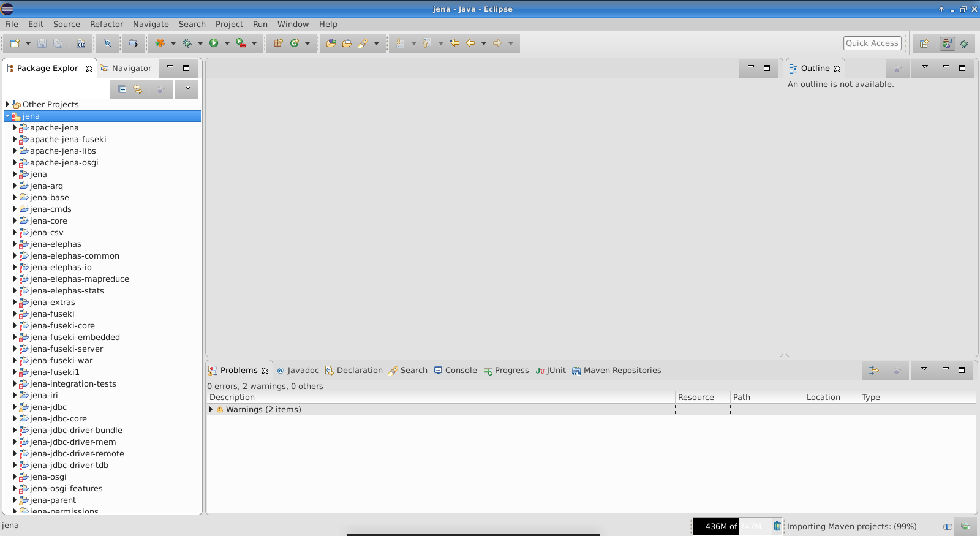
Task: Expand the Warnings (2 items) row
Action: tap(211, 409)
